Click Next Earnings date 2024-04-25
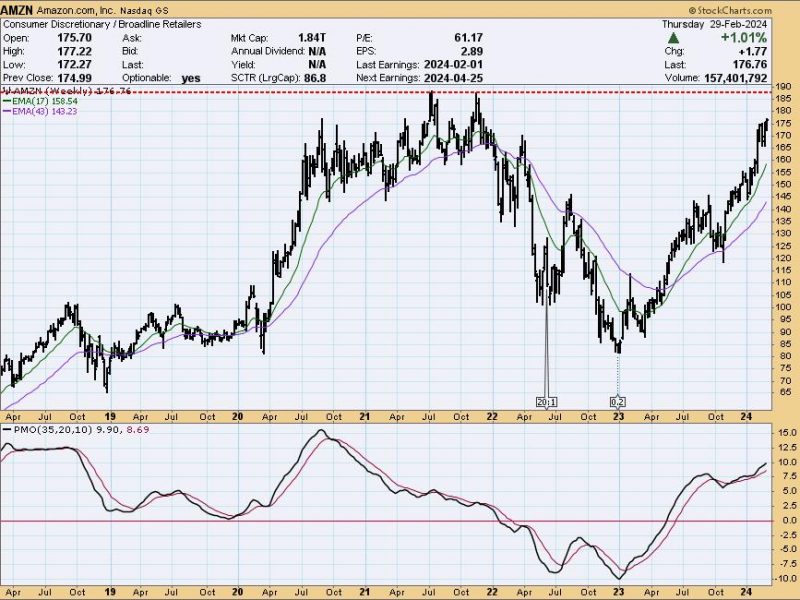800x600 pixels. click(x=453, y=78)
